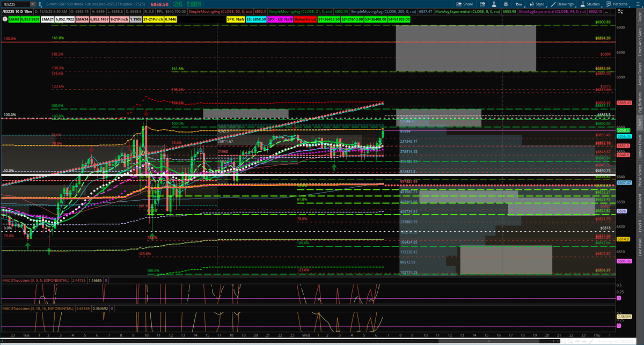Open the Drawings tools menu
Image resolution: width=644 pixels, height=345 pixels.
(x=563, y=4)
